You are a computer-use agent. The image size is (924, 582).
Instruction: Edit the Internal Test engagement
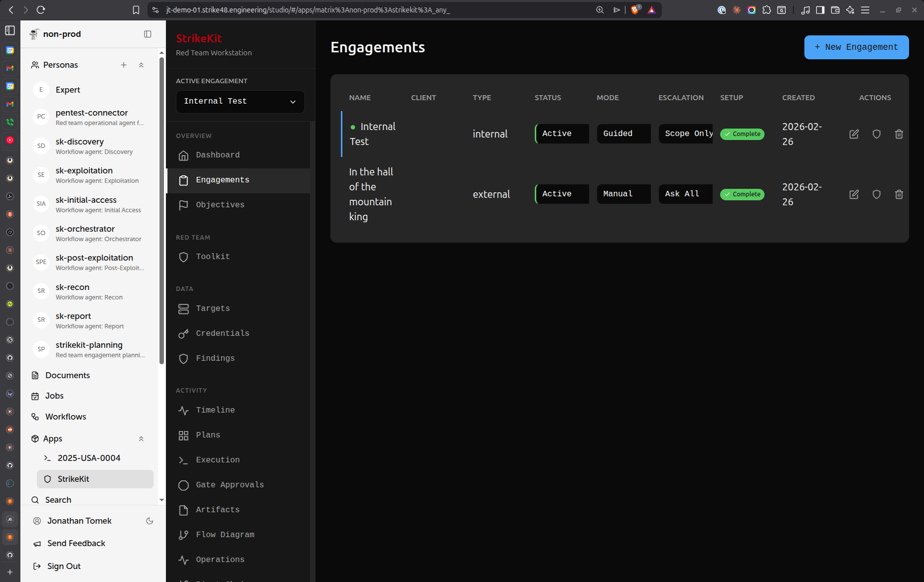(854, 134)
